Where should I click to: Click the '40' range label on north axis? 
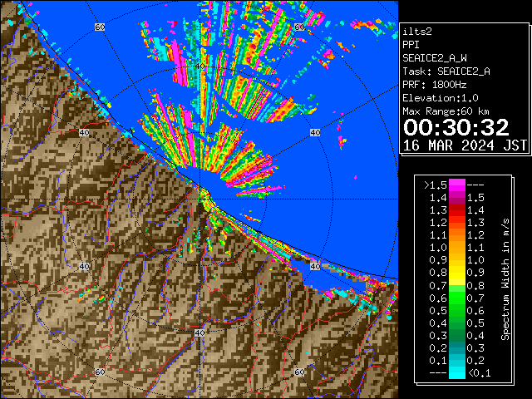coord(199,66)
